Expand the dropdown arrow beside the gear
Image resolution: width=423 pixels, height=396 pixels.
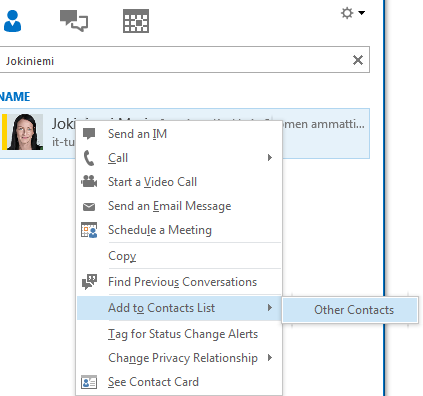[362, 13]
